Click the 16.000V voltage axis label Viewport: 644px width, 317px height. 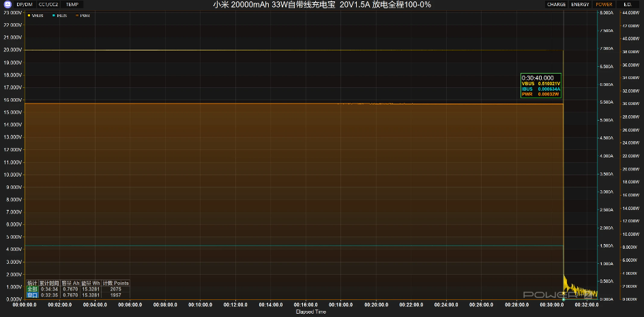click(12, 100)
